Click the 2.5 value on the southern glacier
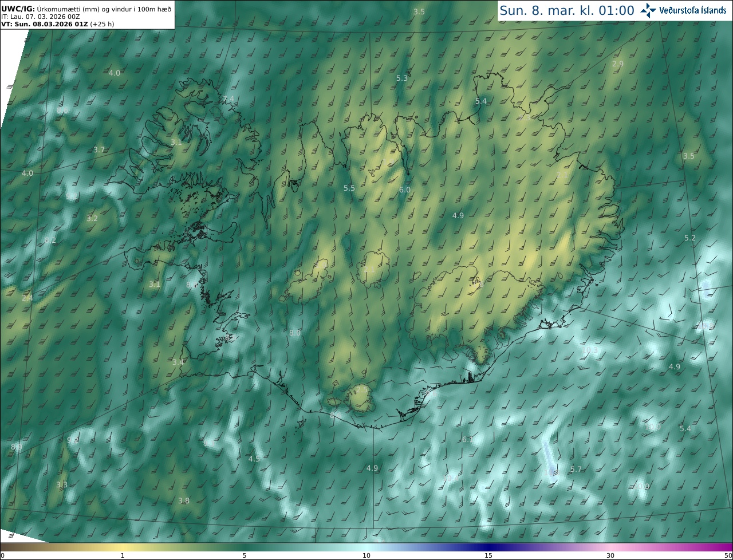The height and width of the screenshot is (560, 733). (x=362, y=389)
